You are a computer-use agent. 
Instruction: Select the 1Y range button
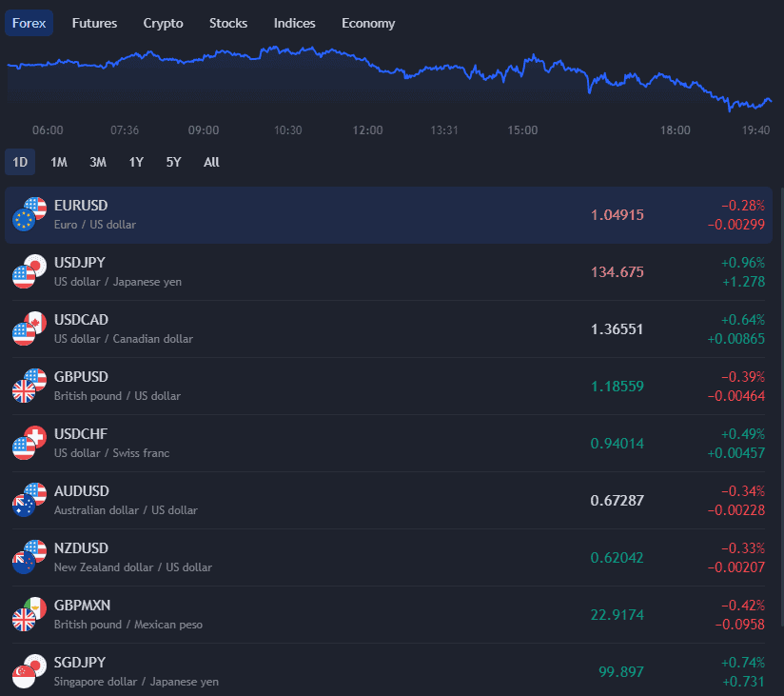pyautogui.click(x=135, y=162)
